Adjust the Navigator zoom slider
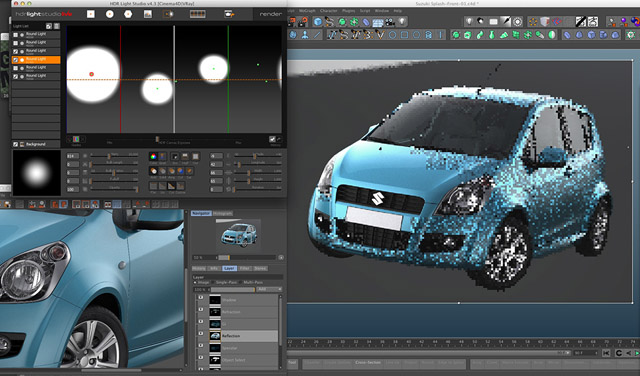This screenshot has width=640, height=376. tap(247, 258)
